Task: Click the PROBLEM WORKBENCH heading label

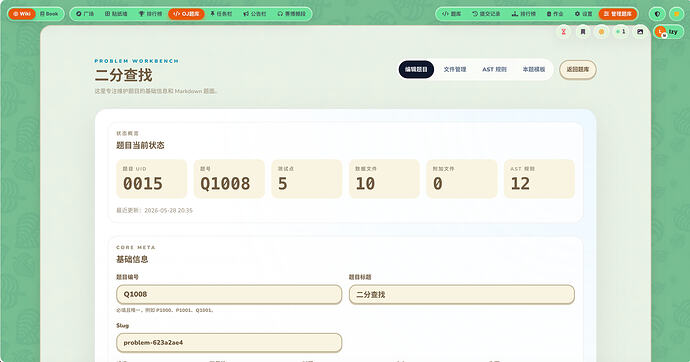Action: tap(136, 61)
